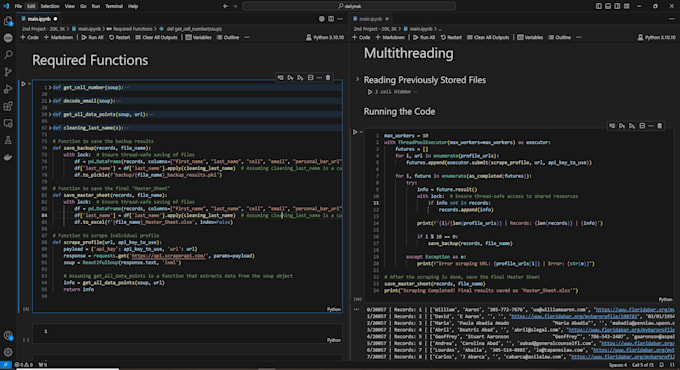Open the File menu
This screenshot has height=370, width=680.
[18, 6]
